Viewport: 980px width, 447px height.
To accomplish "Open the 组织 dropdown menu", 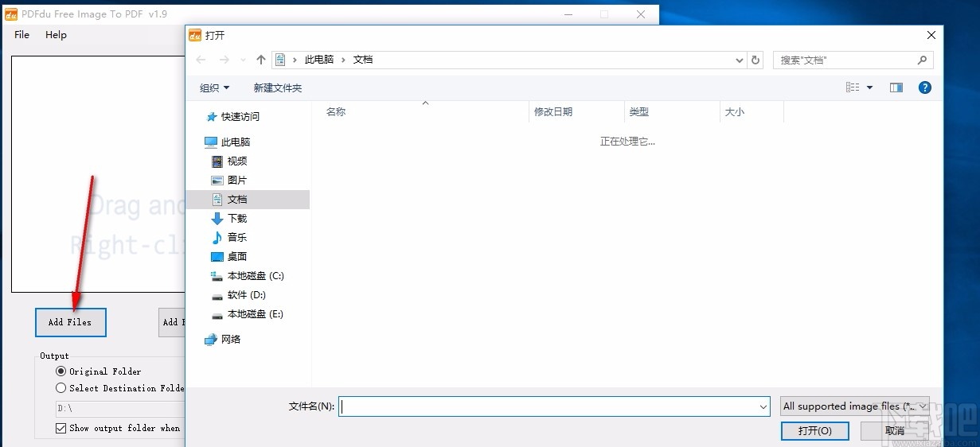I will pyautogui.click(x=214, y=87).
